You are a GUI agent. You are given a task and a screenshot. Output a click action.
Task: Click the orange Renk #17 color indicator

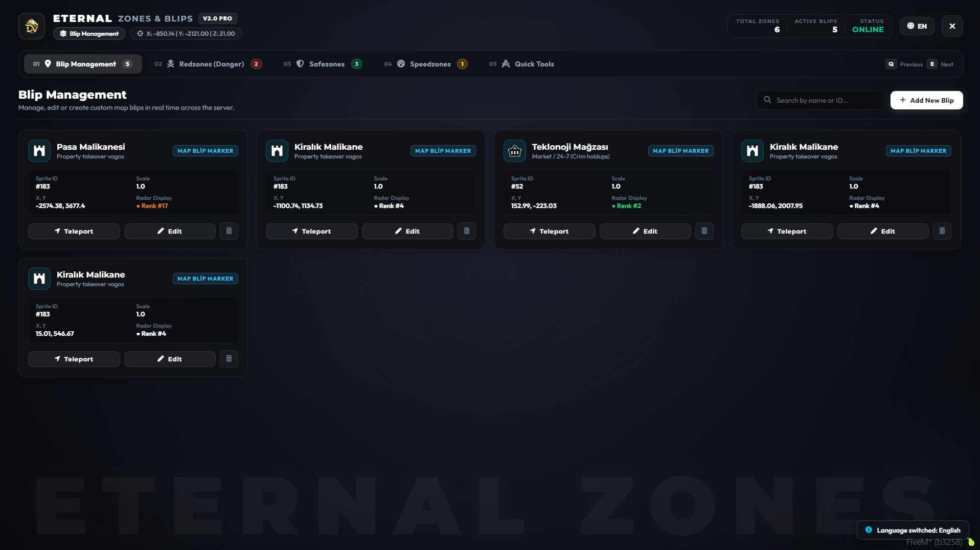[152, 206]
